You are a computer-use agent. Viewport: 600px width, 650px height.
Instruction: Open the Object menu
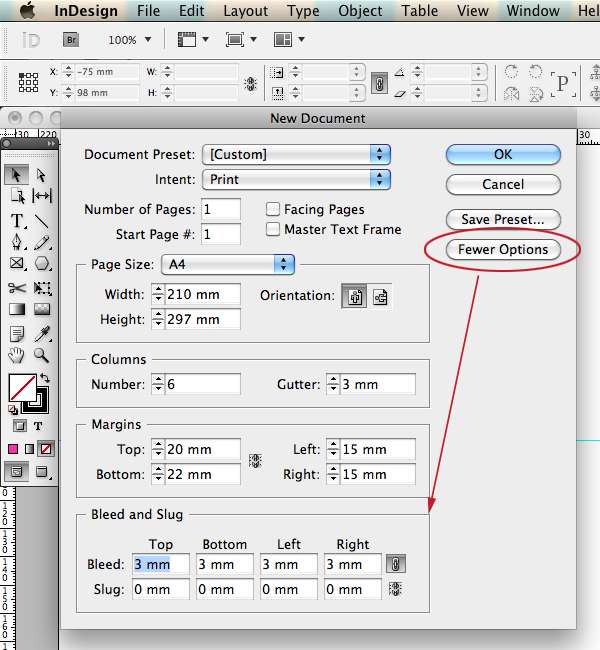point(360,11)
